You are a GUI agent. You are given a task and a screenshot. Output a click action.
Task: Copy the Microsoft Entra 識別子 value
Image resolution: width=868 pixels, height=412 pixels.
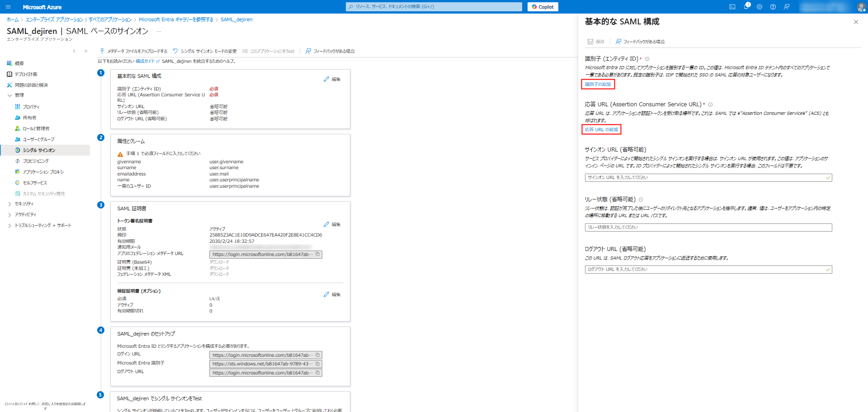point(318,364)
